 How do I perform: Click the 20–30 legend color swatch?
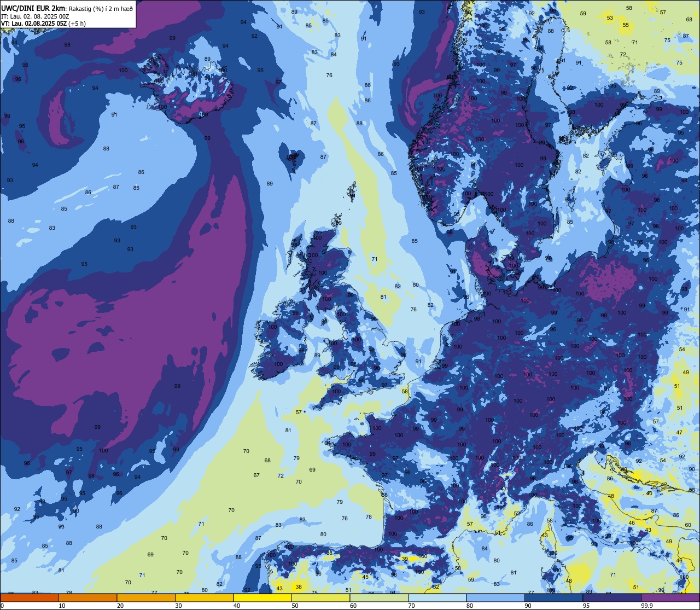(146, 597)
